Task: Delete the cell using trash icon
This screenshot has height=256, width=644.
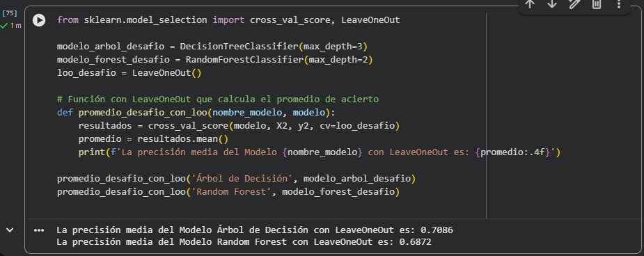Action: pos(597,4)
